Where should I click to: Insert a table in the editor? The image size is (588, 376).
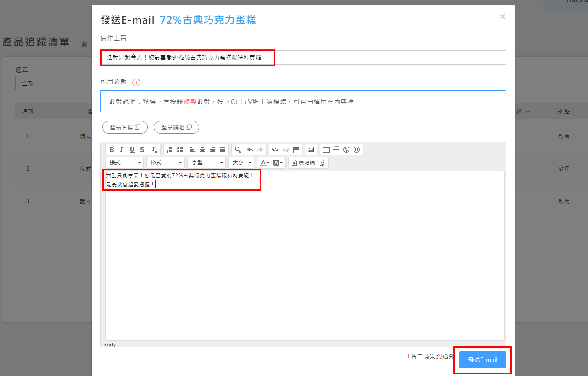click(326, 150)
